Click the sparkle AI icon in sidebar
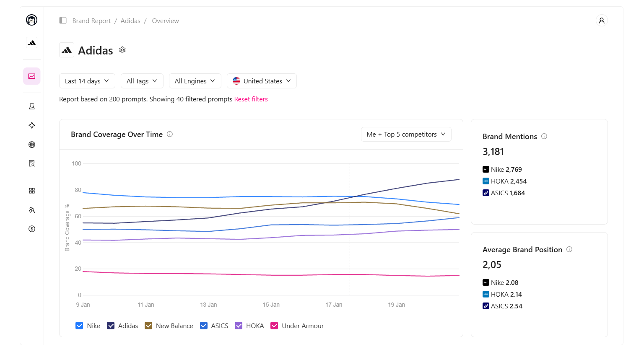Image resolution: width=644 pixels, height=362 pixels. pos(31,125)
